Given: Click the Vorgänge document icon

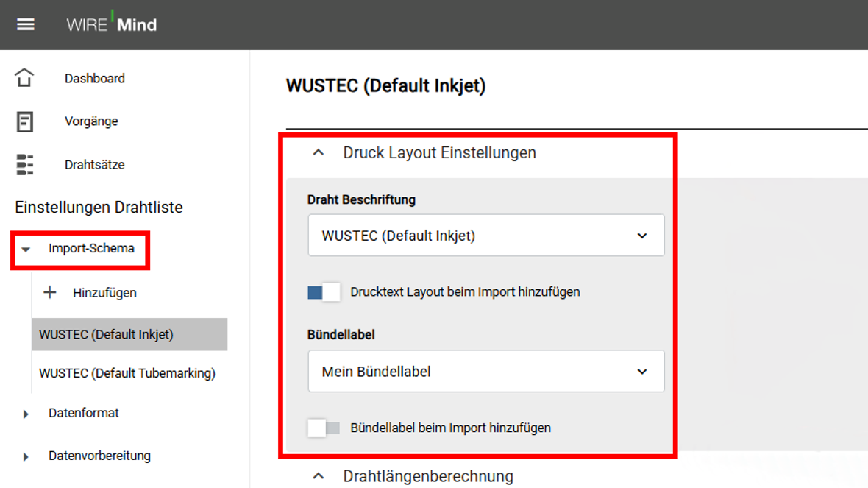Looking at the screenshot, I should tap(24, 121).
